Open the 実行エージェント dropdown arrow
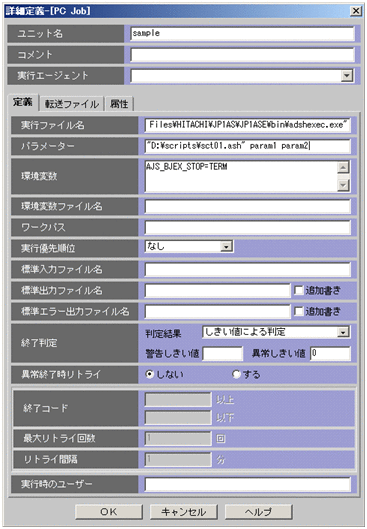The width and height of the screenshot is (367, 529). [x=346, y=76]
